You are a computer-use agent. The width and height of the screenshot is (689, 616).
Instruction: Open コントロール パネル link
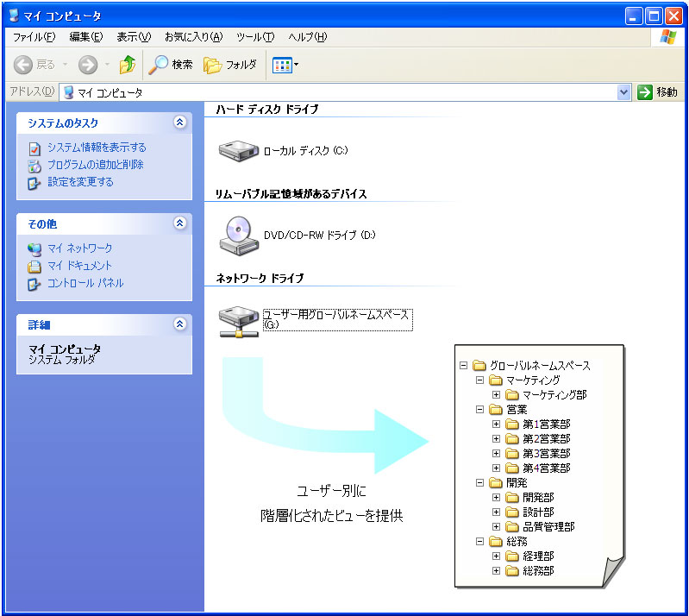[x=85, y=283]
